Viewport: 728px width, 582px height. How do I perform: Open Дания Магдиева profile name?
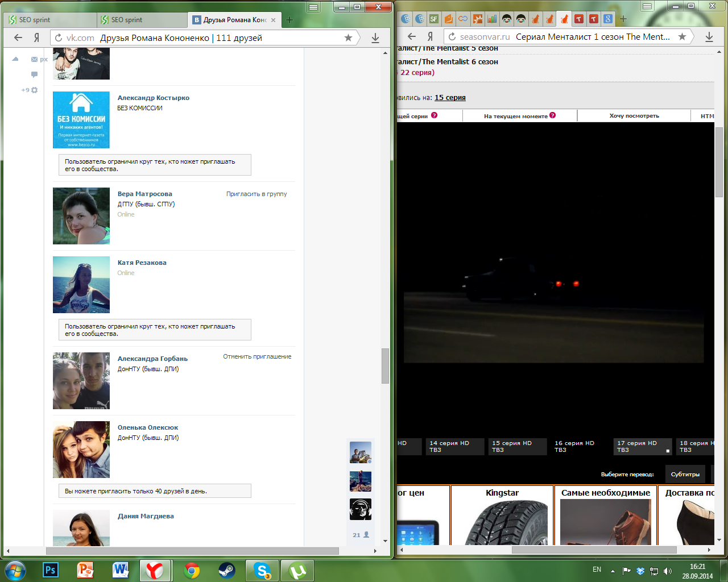(146, 516)
